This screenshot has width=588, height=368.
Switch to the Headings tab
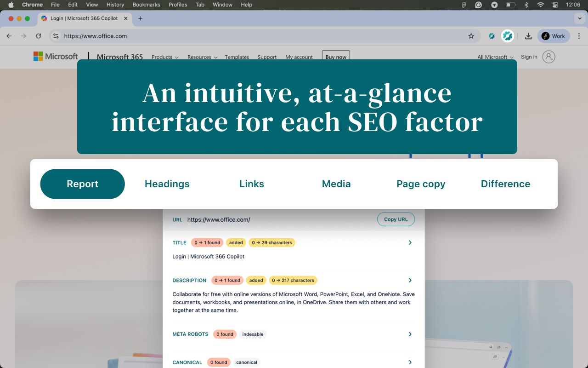(x=167, y=184)
